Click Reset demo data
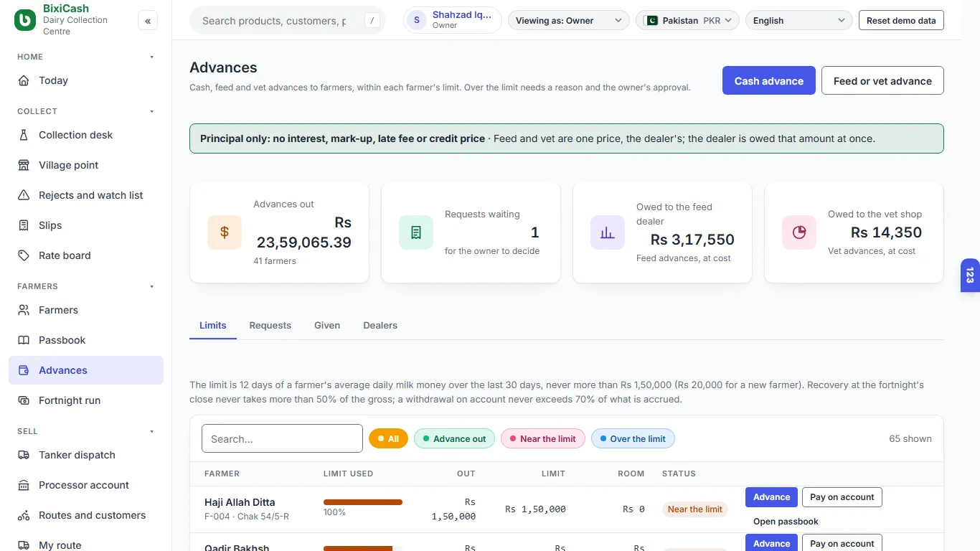The height and width of the screenshot is (551, 980). (x=901, y=21)
